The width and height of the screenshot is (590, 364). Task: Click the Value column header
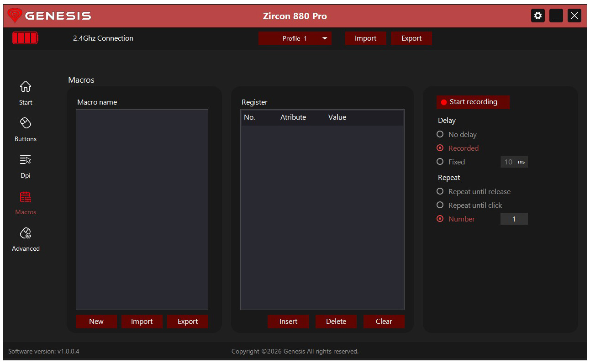[337, 117]
